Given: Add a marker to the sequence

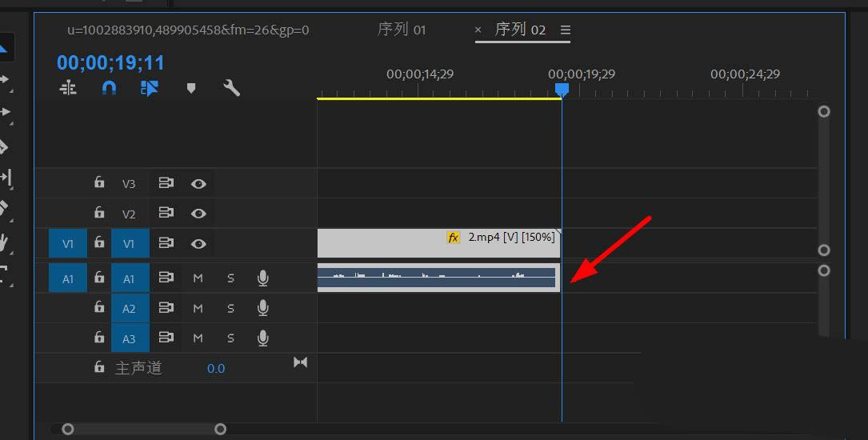Looking at the screenshot, I should tap(191, 88).
